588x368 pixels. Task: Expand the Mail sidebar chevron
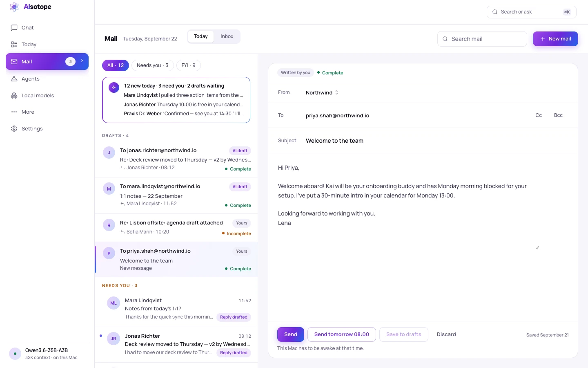[82, 61]
